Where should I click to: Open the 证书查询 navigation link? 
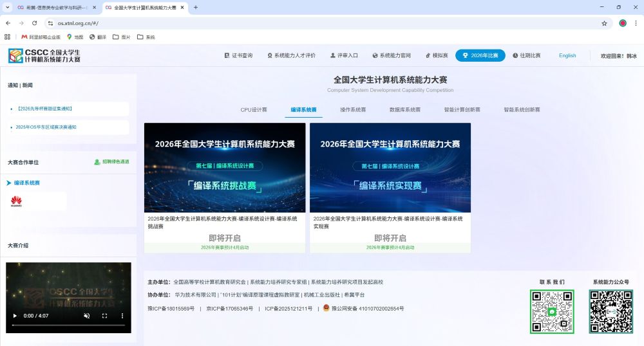(238, 55)
